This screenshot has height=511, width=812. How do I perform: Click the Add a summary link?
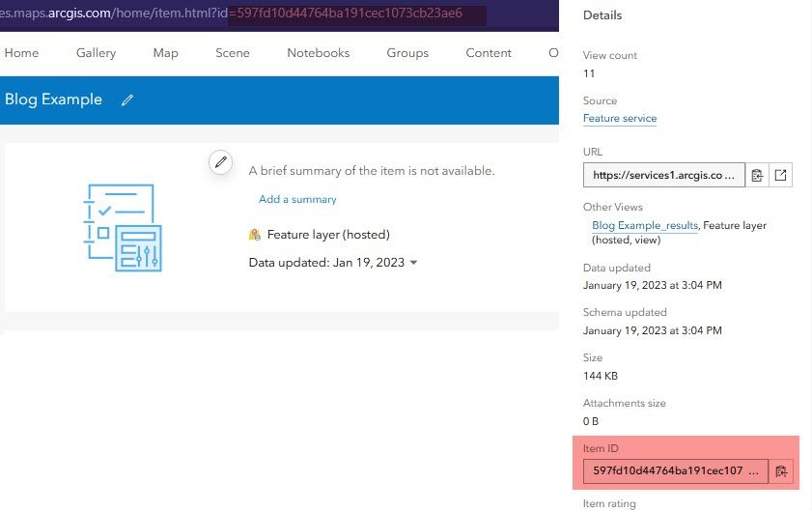[297, 199]
